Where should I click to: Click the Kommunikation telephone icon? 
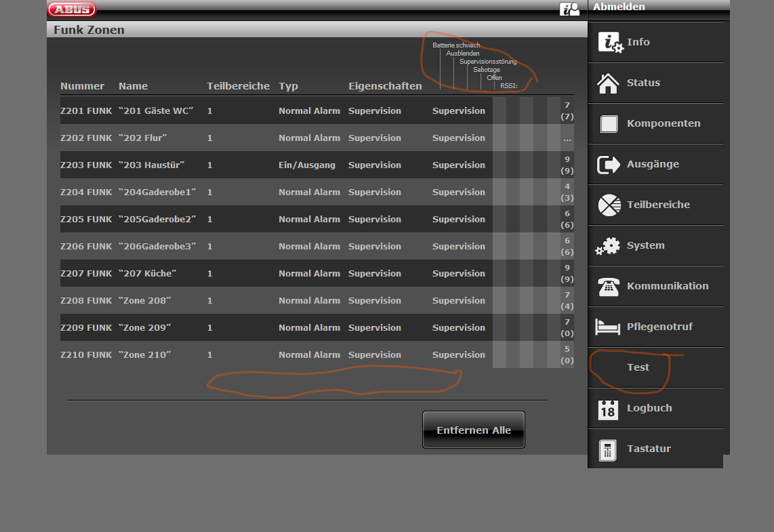[x=608, y=287]
